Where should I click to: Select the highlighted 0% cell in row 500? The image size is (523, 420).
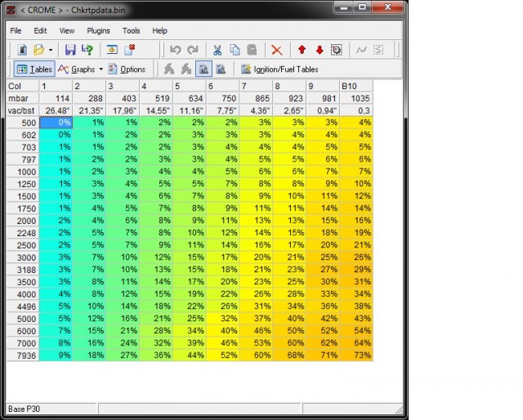56,123
